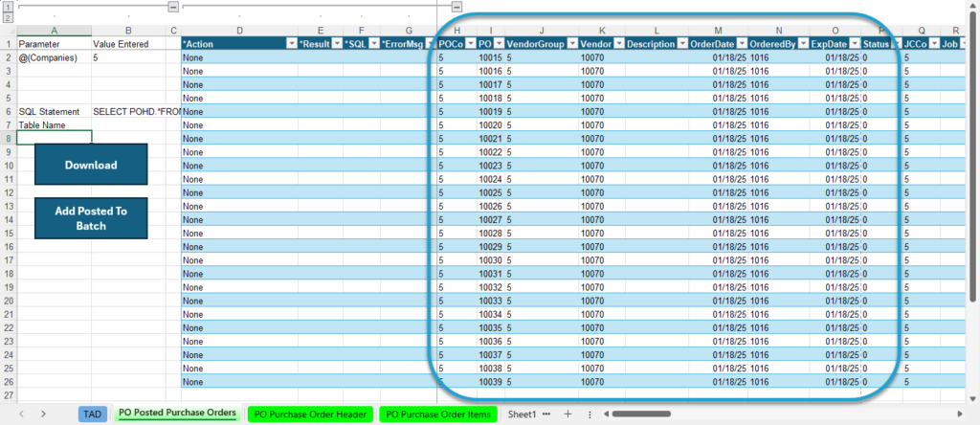
Task: Click the previous sheet navigation arrow
Action: click(x=22, y=414)
